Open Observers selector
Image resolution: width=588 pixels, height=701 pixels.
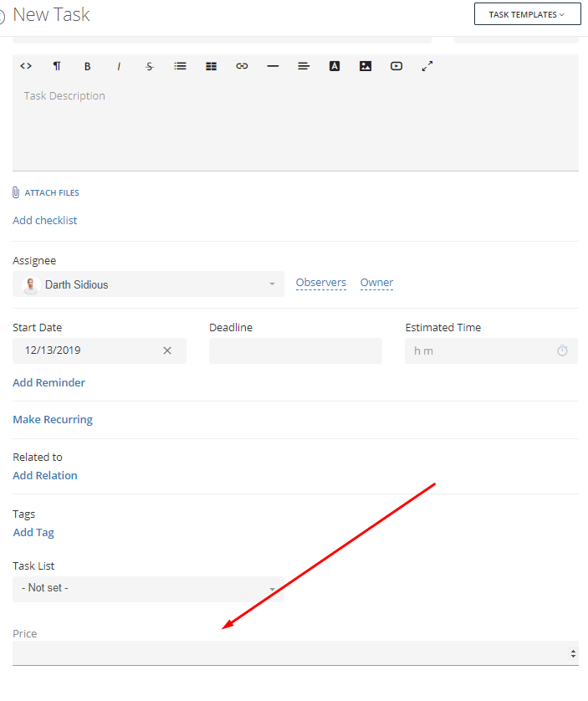pyautogui.click(x=321, y=283)
